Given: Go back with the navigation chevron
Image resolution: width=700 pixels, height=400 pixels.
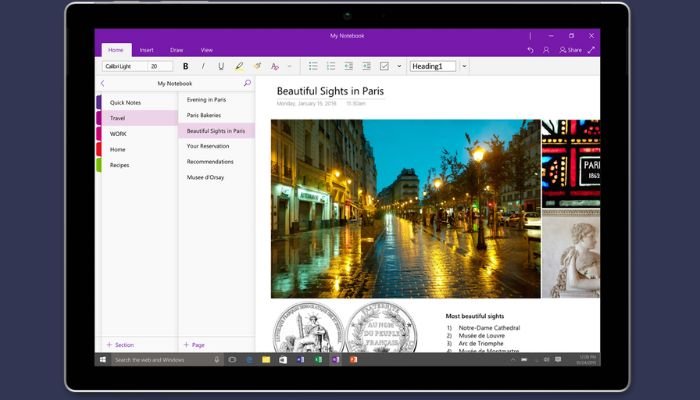Looking at the screenshot, I should point(103,83).
